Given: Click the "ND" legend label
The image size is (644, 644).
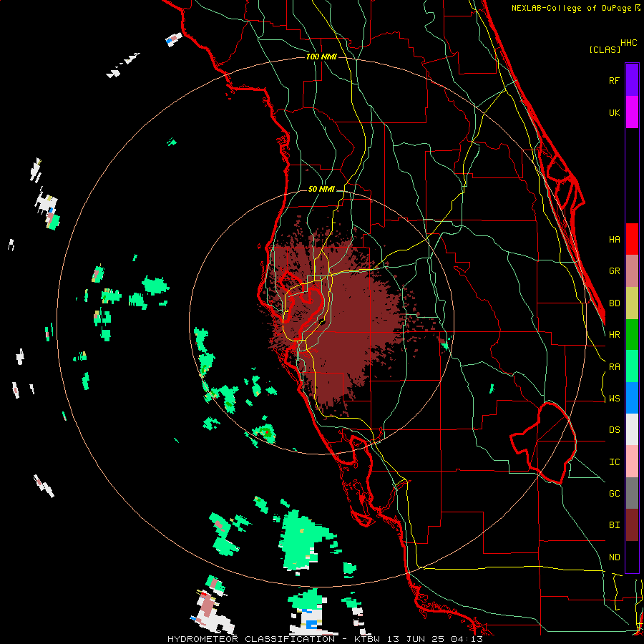Looking at the screenshot, I should (x=614, y=557).
